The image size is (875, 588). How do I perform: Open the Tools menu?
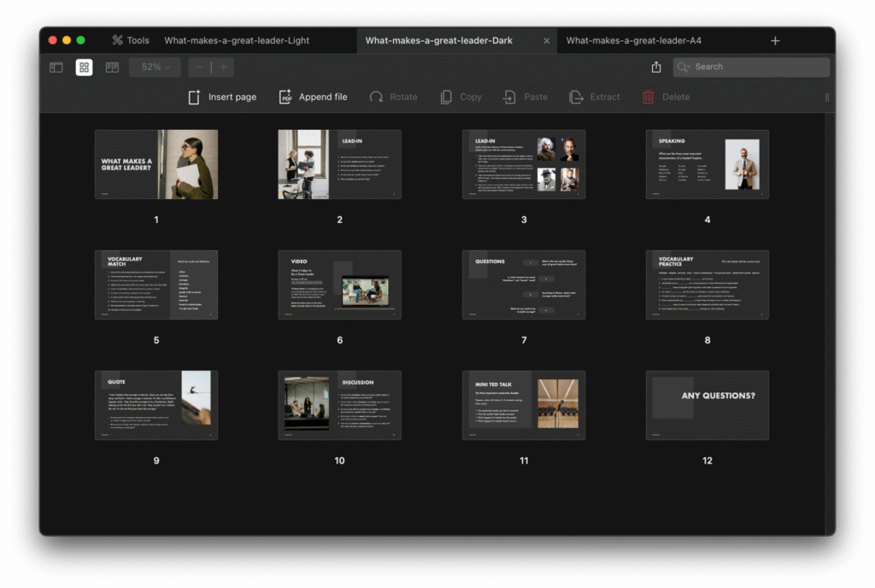130,40
